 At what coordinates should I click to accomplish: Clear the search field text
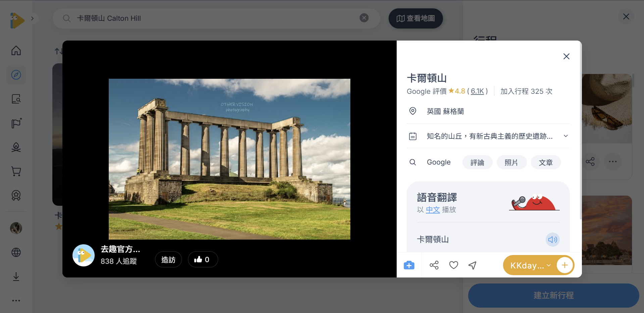pos(364,18)
